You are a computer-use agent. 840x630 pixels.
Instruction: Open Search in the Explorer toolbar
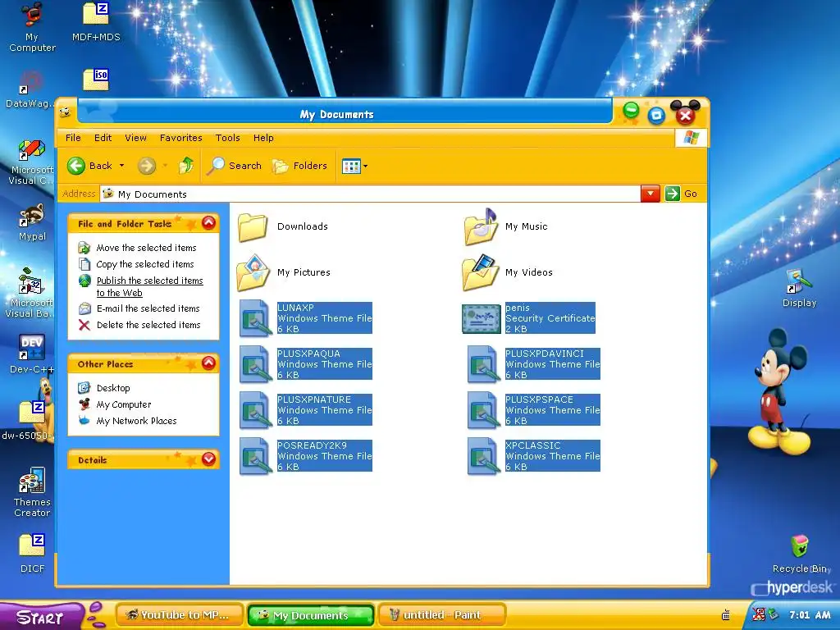[x=235, y=166]
